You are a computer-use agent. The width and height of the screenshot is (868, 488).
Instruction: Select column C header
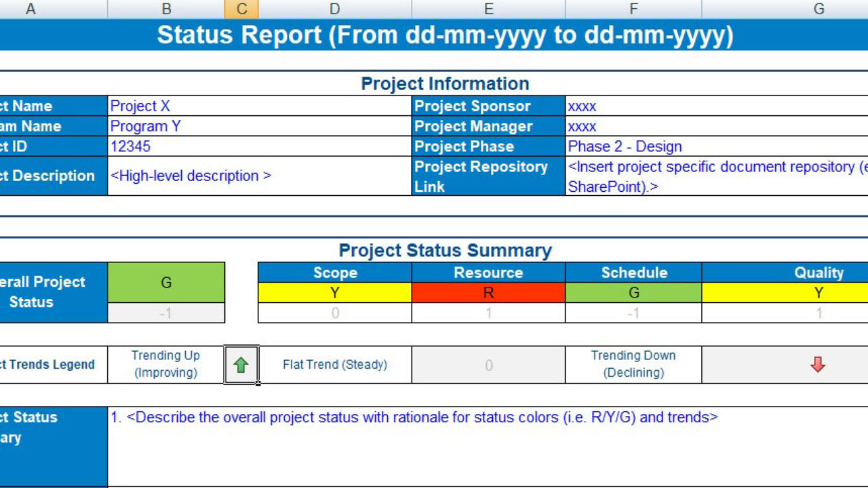click(x=241, y=9)
